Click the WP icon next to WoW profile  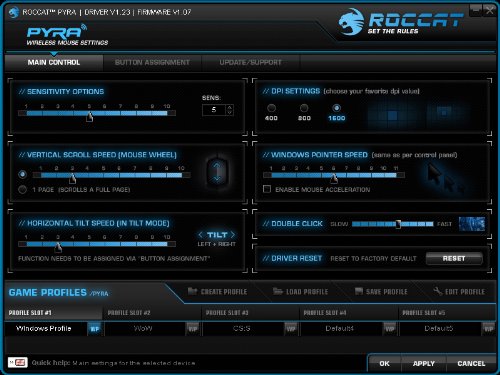pos(193,329)
